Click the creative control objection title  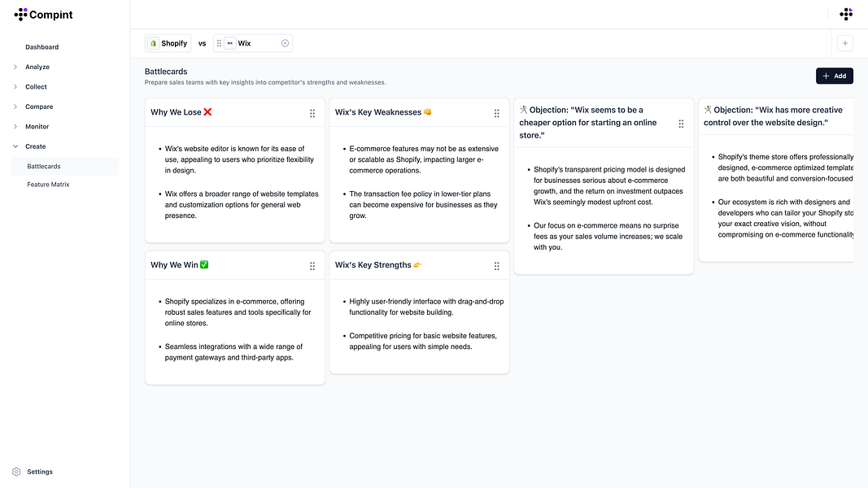pyautogui.click(x=774, y=116)
